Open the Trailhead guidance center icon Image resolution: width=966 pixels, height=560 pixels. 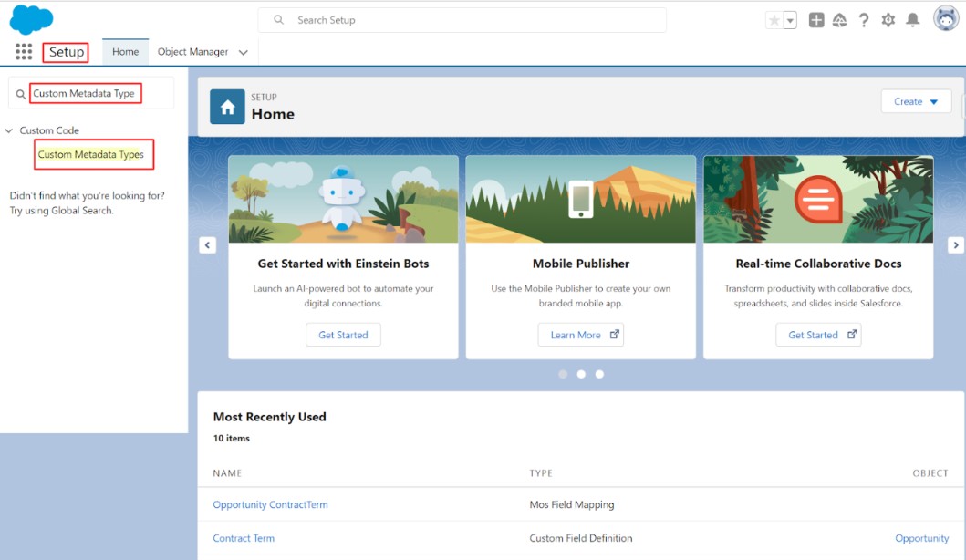840,18
